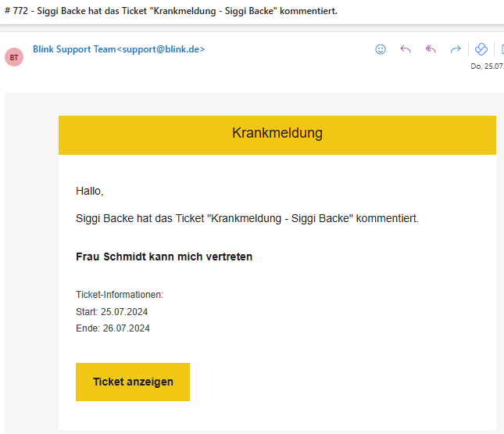This screenshot has height=434, width=504.
Task: Click the received date Do, 25.07.
Action: pyautogui.click(x=487, y=66)
